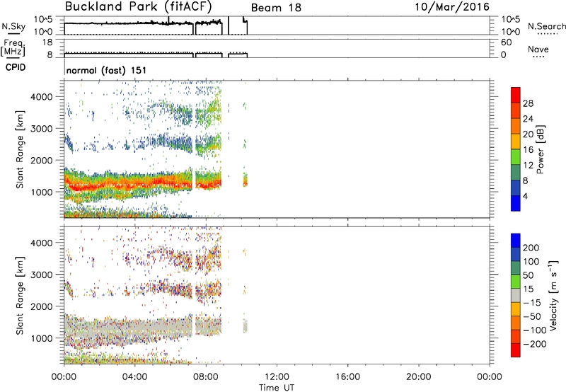Click '1000' on the velocity panel range axis
566x392 pixels.
coord(41,338)
